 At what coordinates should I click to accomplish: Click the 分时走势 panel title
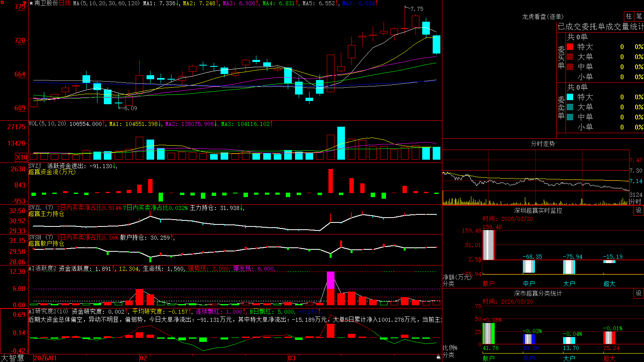point(543,144)
